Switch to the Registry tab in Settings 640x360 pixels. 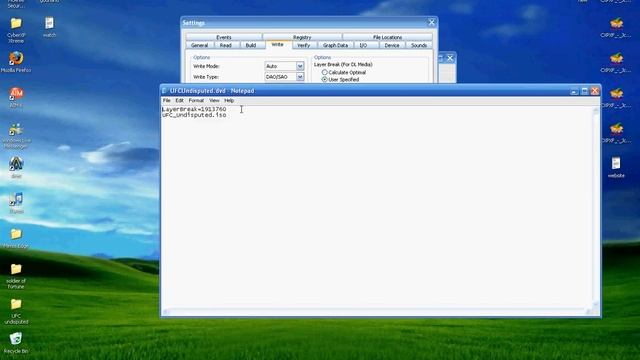(x=302, y=37)
